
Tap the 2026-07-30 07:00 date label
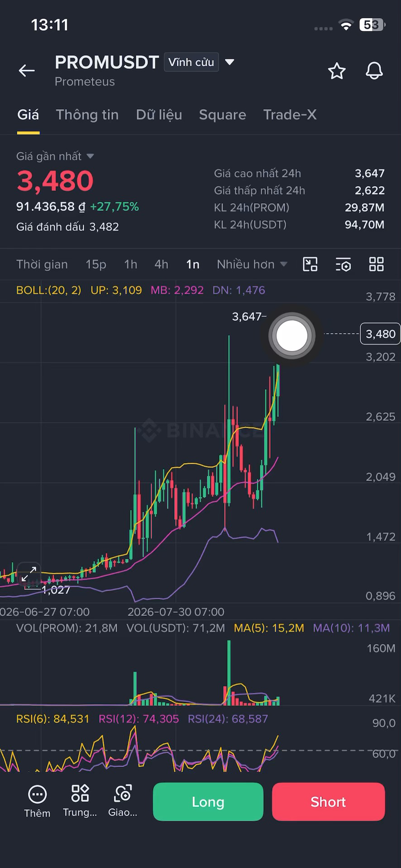coord(176,612)
